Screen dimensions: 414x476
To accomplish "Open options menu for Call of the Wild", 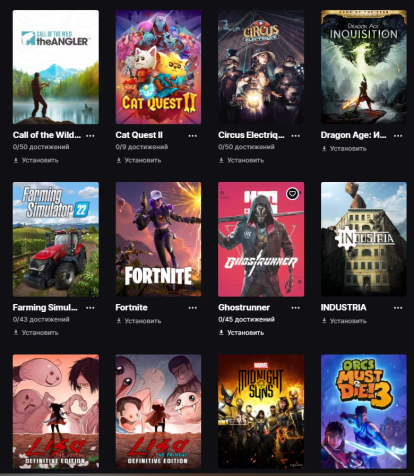I will point(90,136).
